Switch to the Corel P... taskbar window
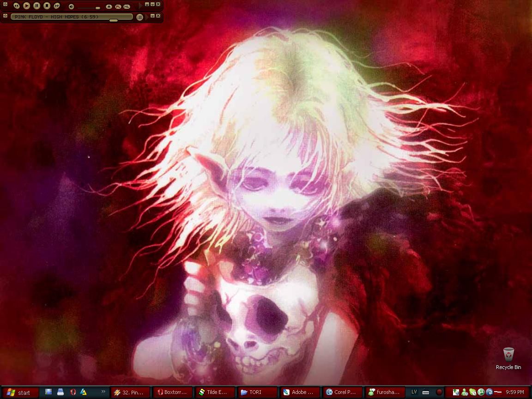The image size is (532, 399). coord(342,392)
